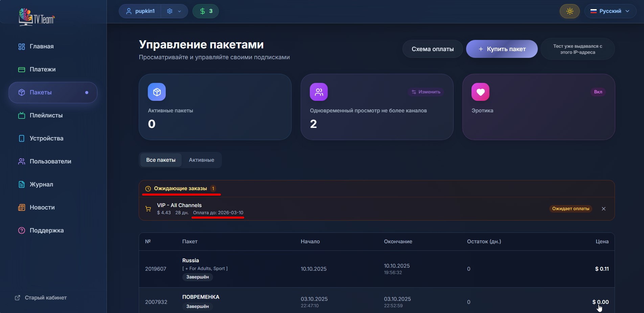Toggle the light theme sun button

click(570, 11)
